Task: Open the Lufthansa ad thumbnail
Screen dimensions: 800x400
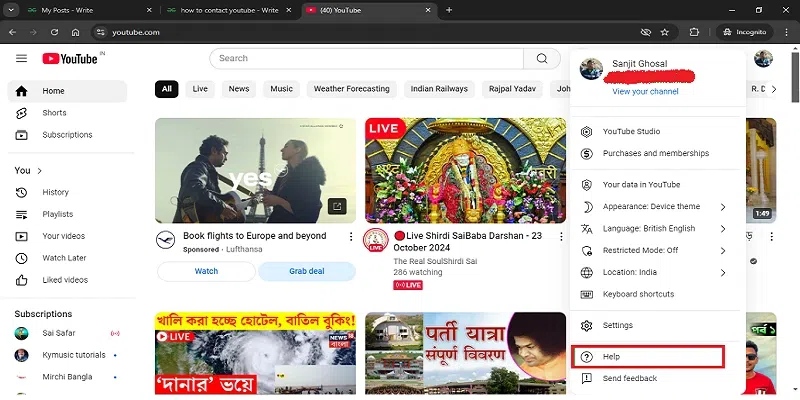Action: coord(256,170)
